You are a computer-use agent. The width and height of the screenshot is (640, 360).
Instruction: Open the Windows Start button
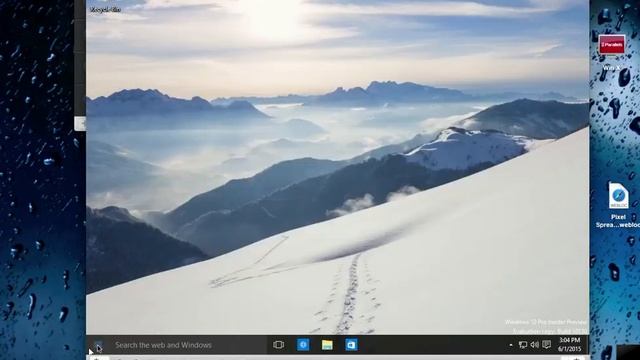click(98, 345)
